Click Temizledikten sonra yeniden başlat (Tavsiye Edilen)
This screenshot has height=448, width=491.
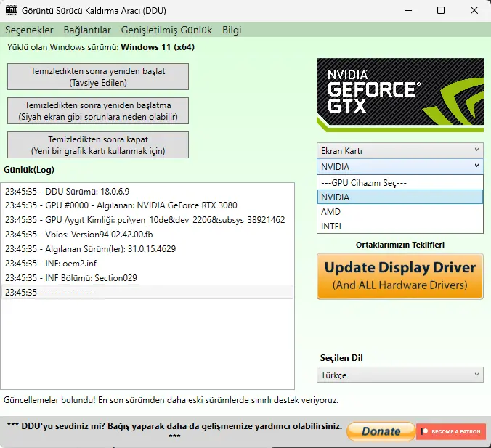98,77
